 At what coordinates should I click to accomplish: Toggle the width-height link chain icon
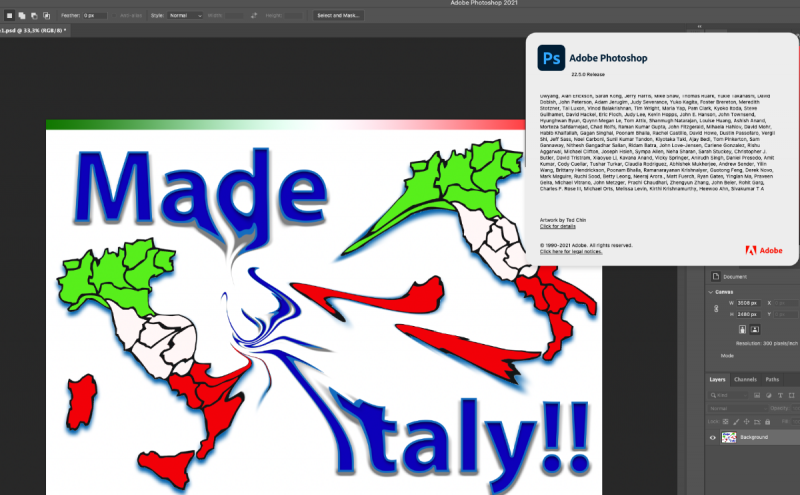coord(716,309)
